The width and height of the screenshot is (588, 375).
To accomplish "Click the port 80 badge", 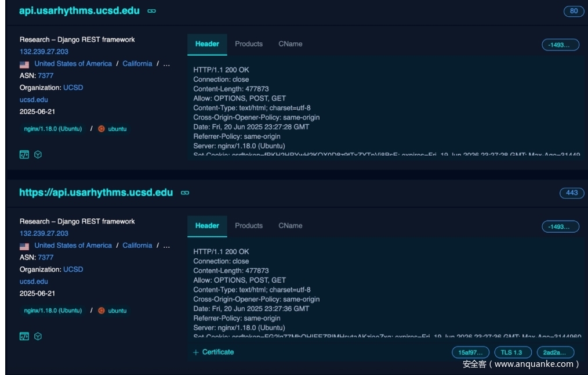I will (x=574, y=11).
